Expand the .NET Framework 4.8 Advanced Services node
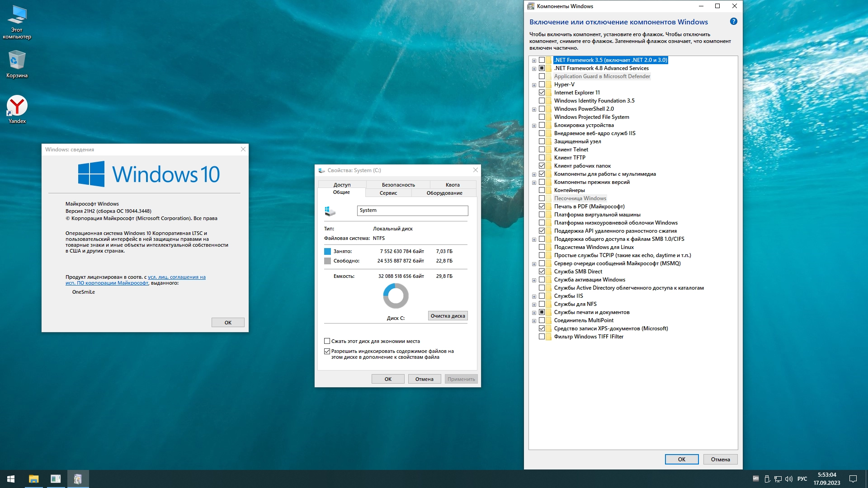 pyautogui.click(x=534, y=69)
